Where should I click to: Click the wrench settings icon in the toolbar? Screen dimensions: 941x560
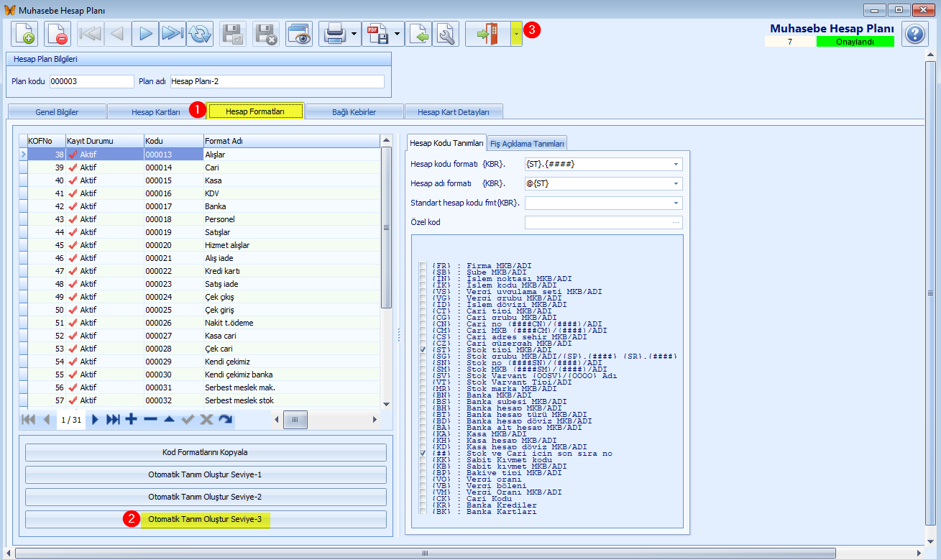coord(446,34)
